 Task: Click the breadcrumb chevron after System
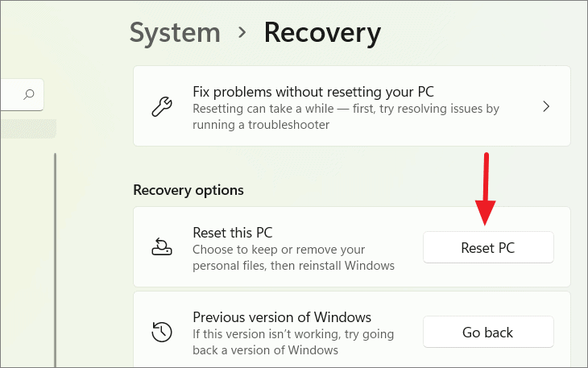tap(242, 33)
